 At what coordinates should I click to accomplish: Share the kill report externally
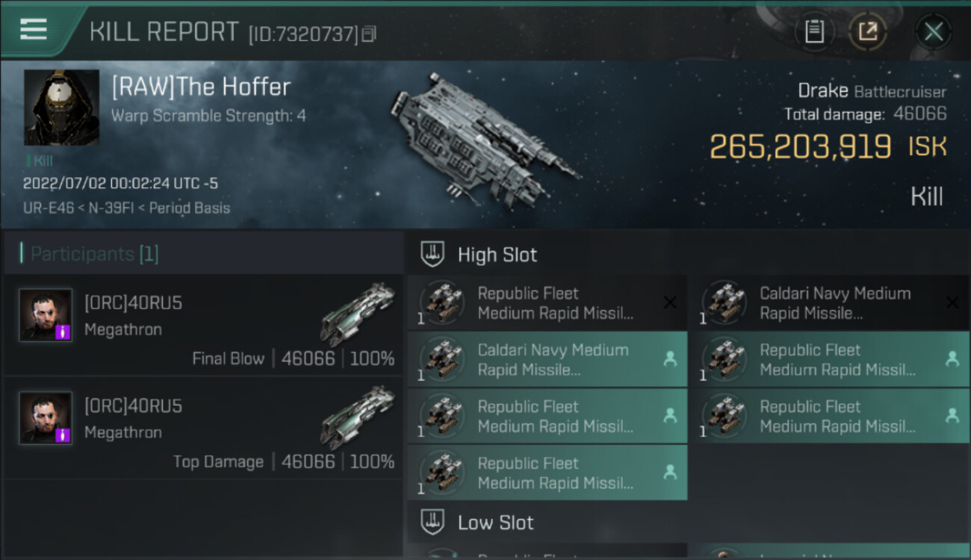[x=867, y=31]
